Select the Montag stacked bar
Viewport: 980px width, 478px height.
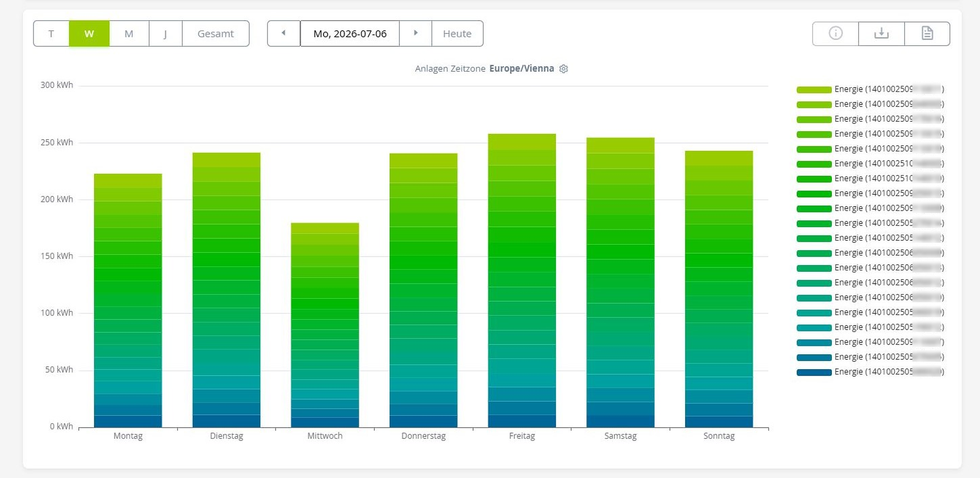(128, 300)
